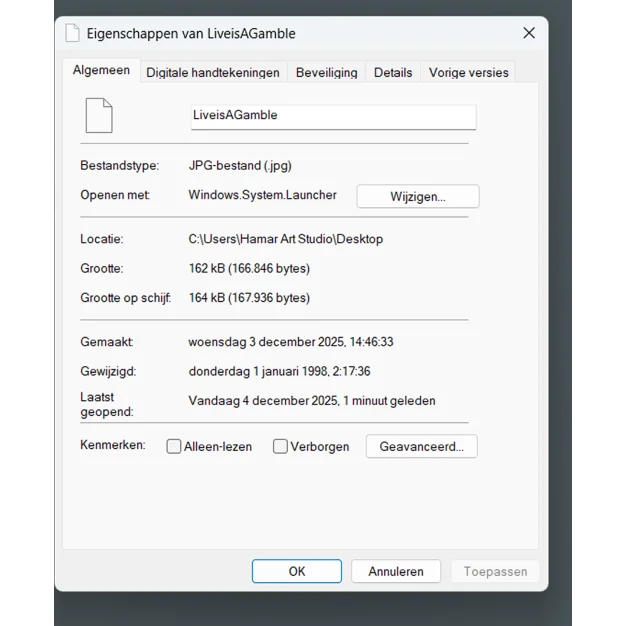
Task: Open the Vorige versies tab
Action: click(468, 72)
